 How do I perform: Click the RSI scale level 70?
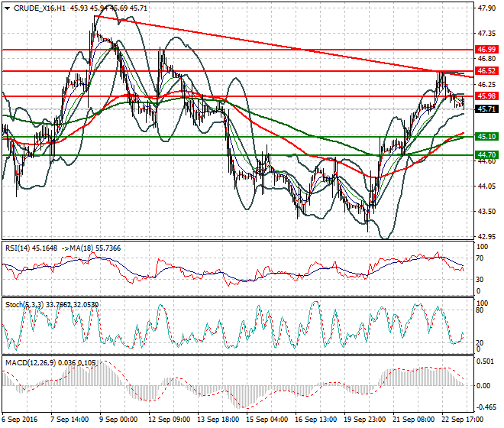point(480,258)
